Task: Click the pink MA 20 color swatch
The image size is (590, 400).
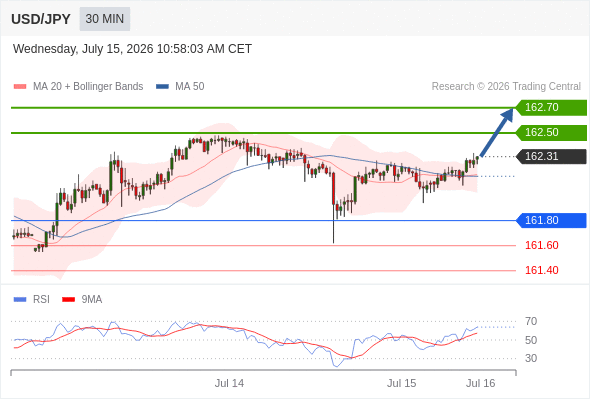Action: pos(20,87)
